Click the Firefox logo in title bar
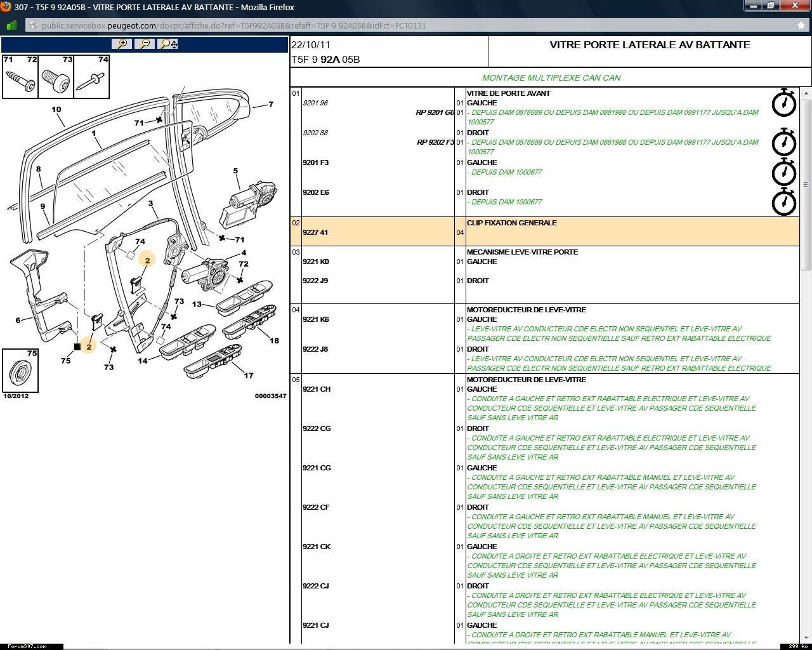 tap(6, 7)
